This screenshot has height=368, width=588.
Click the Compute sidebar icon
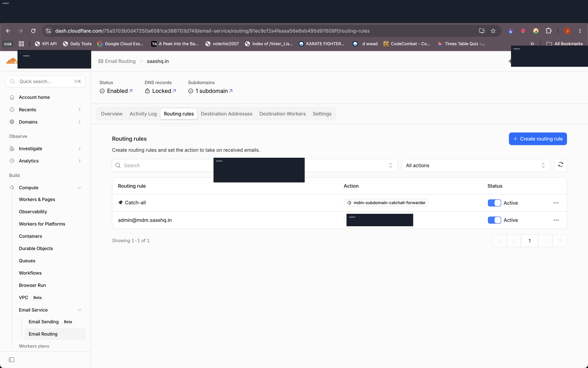[12, 188]
